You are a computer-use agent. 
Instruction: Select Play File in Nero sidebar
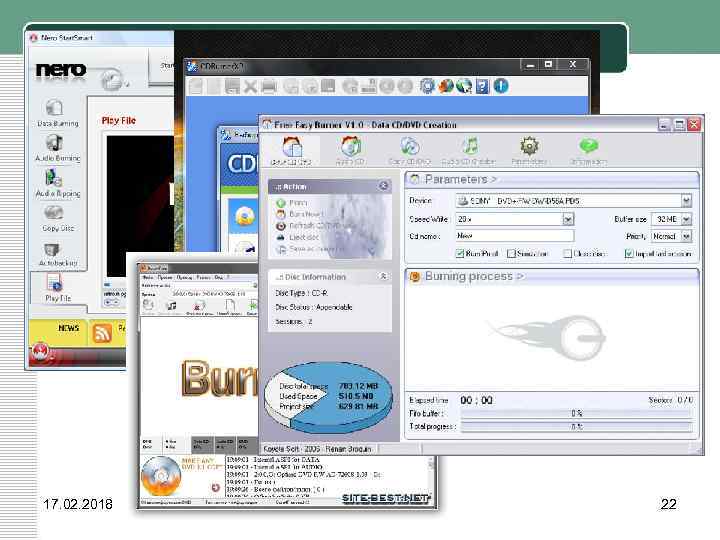click(57, 287)
